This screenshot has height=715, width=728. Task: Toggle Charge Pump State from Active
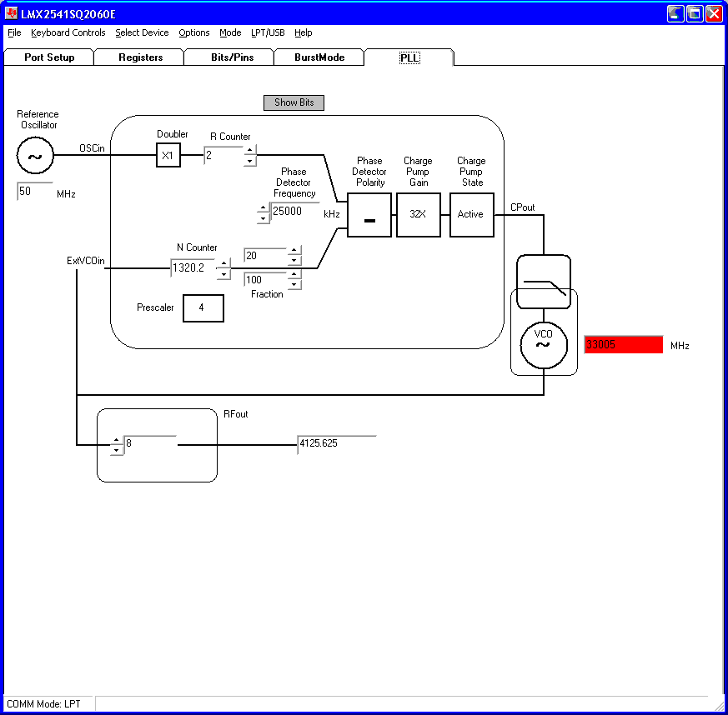(471, 214)
